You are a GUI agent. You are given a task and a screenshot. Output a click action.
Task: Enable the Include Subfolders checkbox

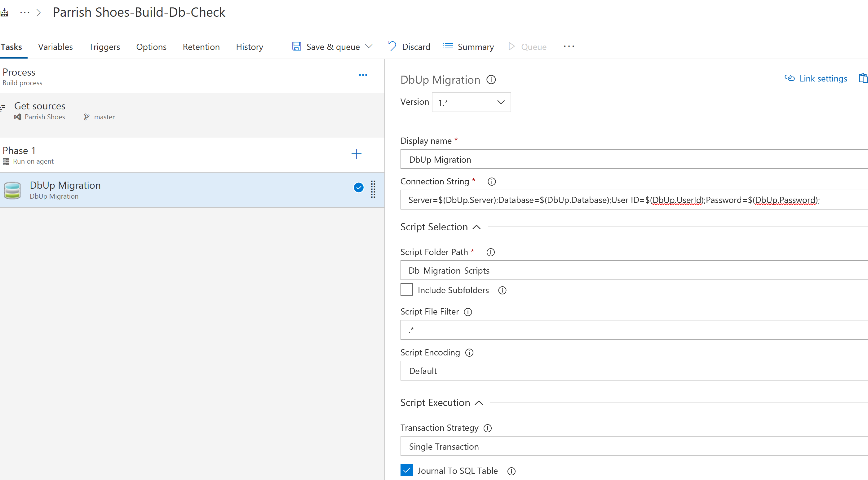pyautogui.click(x=406, y=290)
